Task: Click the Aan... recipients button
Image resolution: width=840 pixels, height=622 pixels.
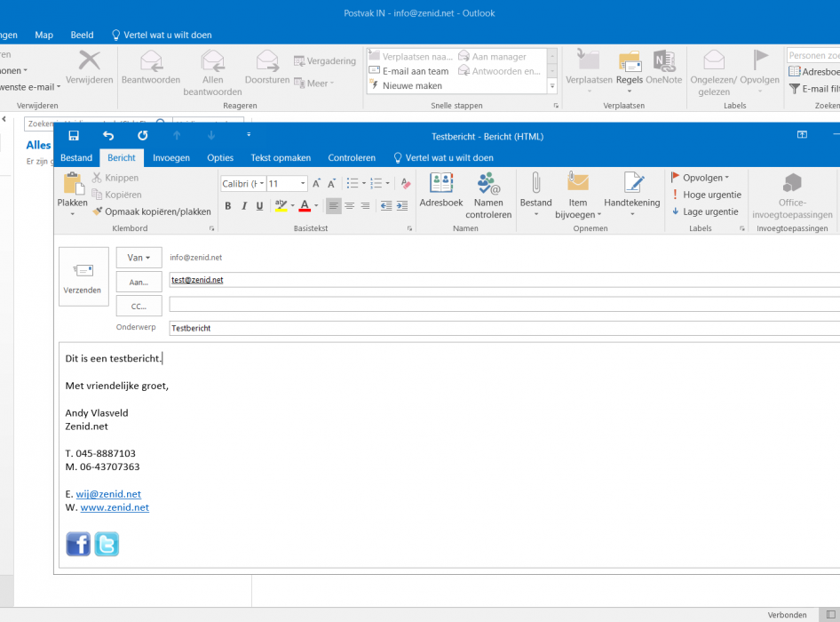Action: tap(139, 282)
